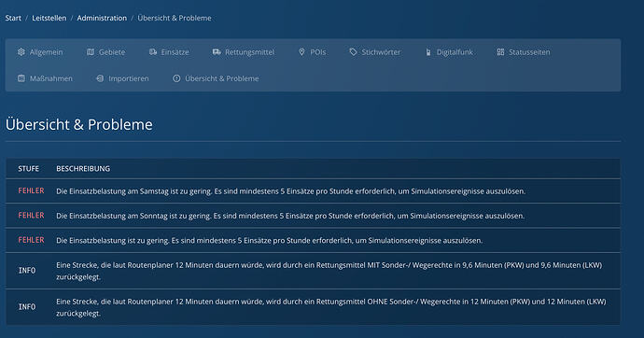Image resolution: width=644 pixels, height=338 pixels.
Task: Click the map icon beside Gebiete
Action: [x=91, y=52]
